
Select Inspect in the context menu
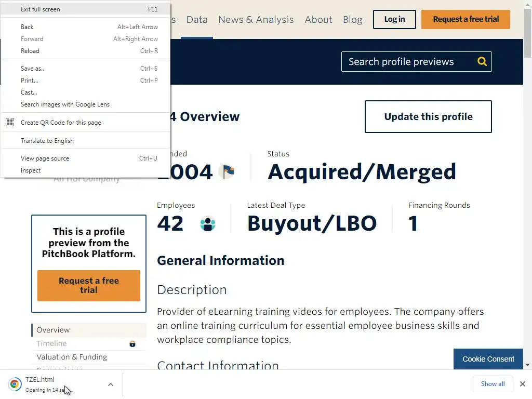click(31, 170)
